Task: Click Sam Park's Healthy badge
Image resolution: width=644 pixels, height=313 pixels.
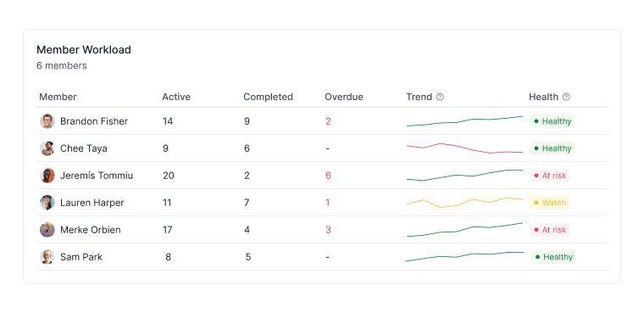Action: click(553, 257)
